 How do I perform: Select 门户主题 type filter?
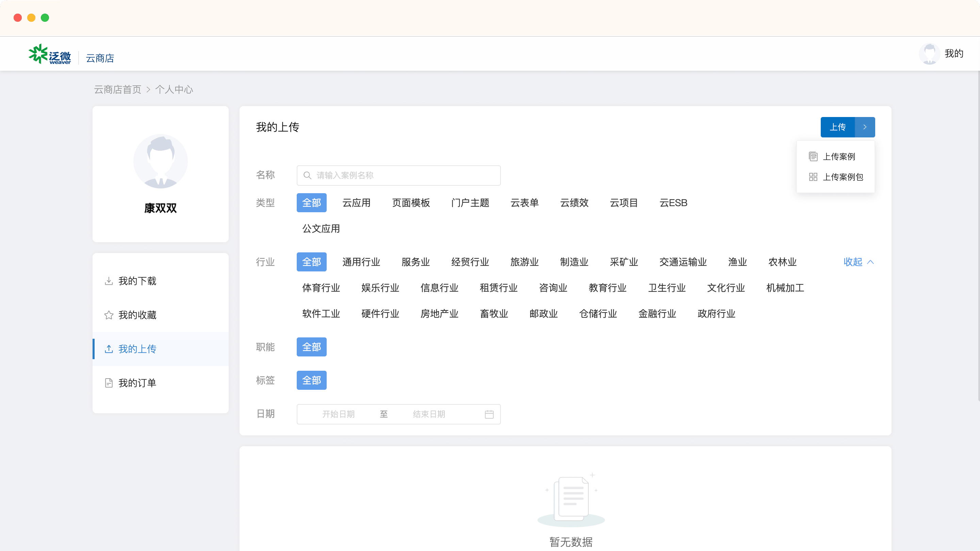point(470,203)
